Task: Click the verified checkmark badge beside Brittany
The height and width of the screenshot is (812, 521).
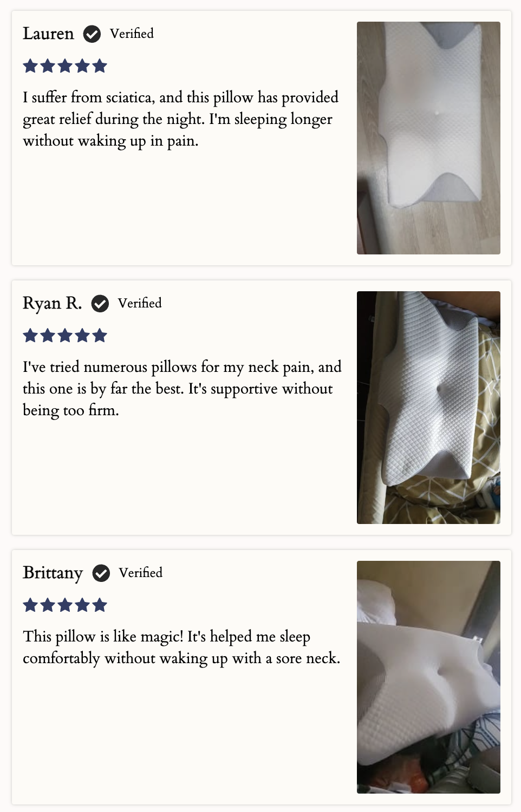Action: pos(101,573)
